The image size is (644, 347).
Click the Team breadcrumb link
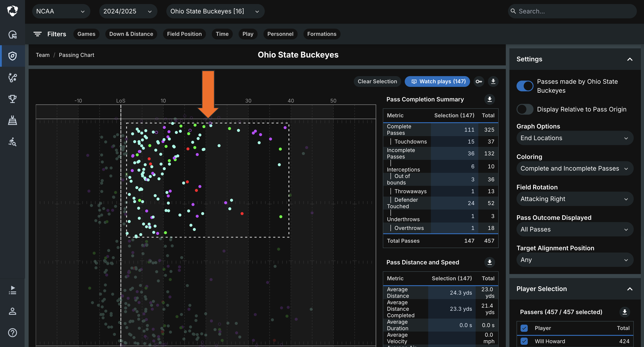click(43, 55)
